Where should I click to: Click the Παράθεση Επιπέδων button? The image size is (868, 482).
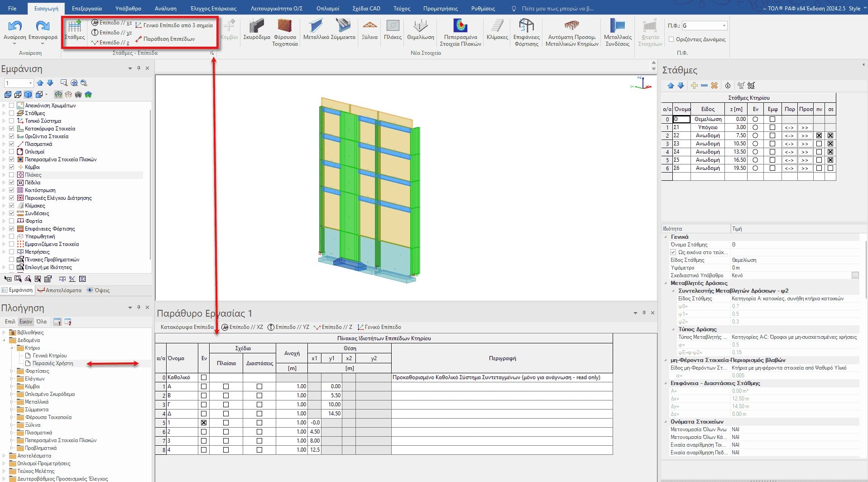tap(168, 39)
